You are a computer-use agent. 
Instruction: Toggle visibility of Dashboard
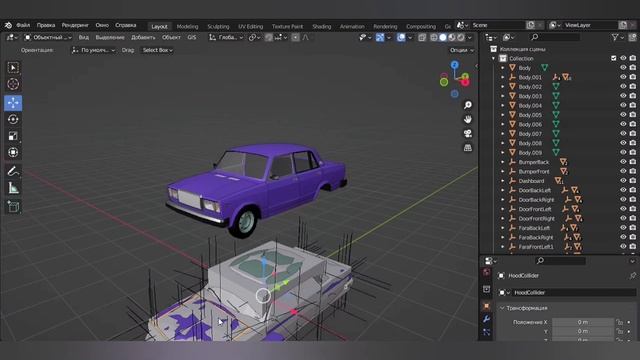click(623, 181)
